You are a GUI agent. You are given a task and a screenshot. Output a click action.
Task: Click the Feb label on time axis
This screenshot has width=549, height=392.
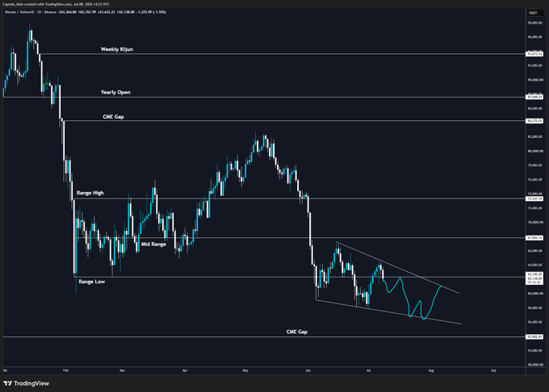65,370
